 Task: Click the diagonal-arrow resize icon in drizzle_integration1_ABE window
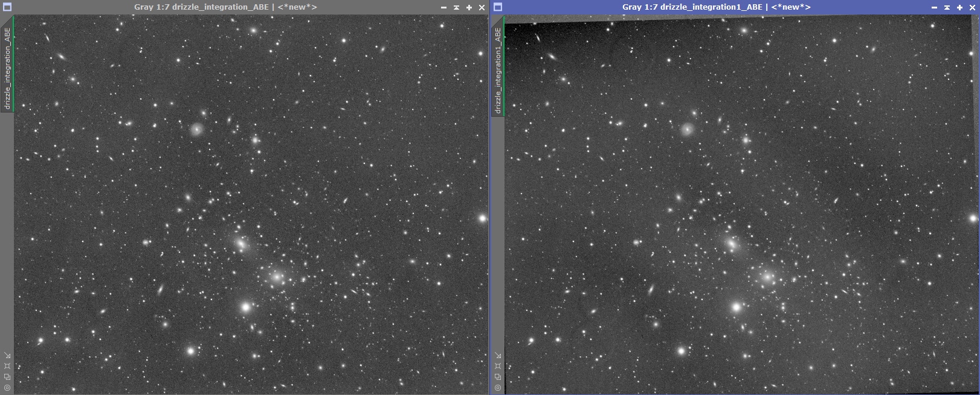pos(498,355)
